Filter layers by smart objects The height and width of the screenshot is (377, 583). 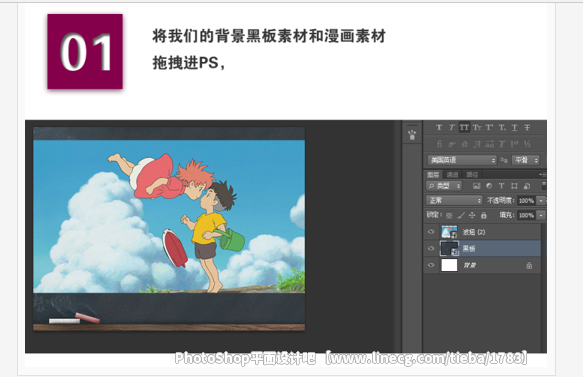[527, 186]
